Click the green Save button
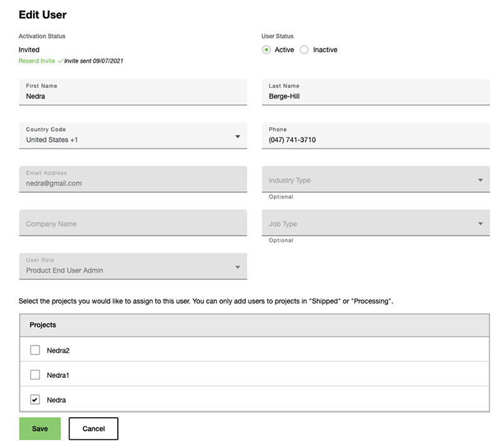 [40, 429]
